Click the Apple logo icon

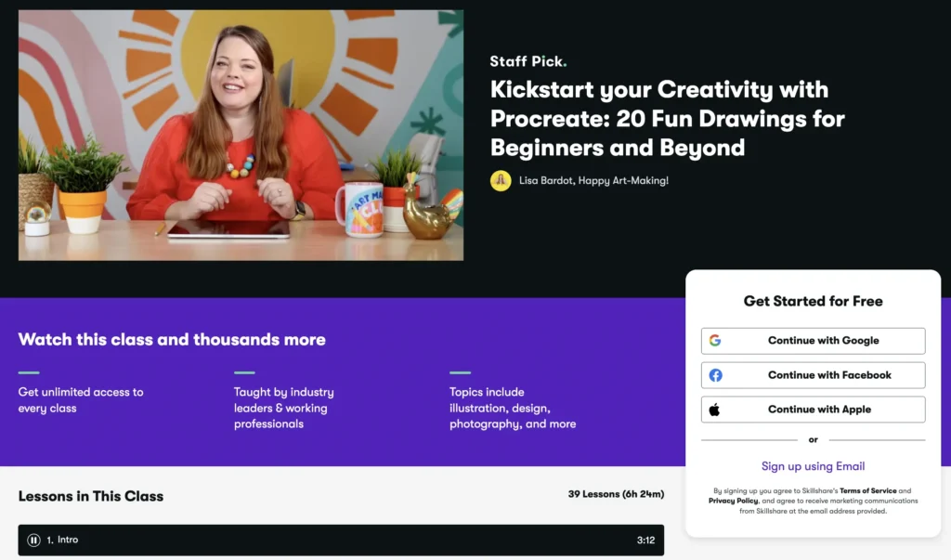pyautogui.click(x=715, y=410)
